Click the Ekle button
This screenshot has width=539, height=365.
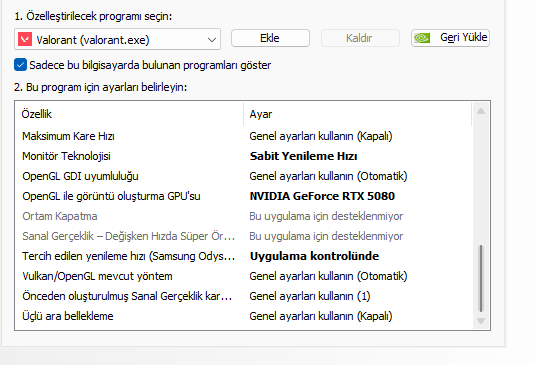point(270,38)
